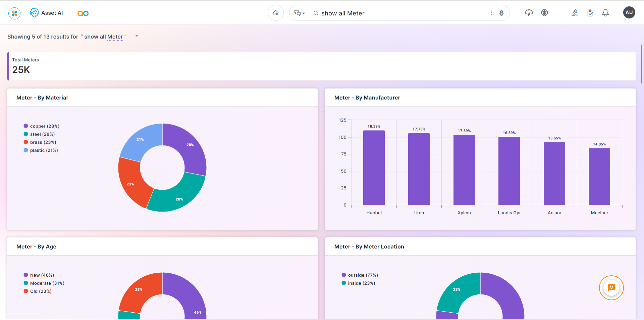Open the dashboard gauge icon
This screenshot has width=644, height=320.
coord(529,13)
